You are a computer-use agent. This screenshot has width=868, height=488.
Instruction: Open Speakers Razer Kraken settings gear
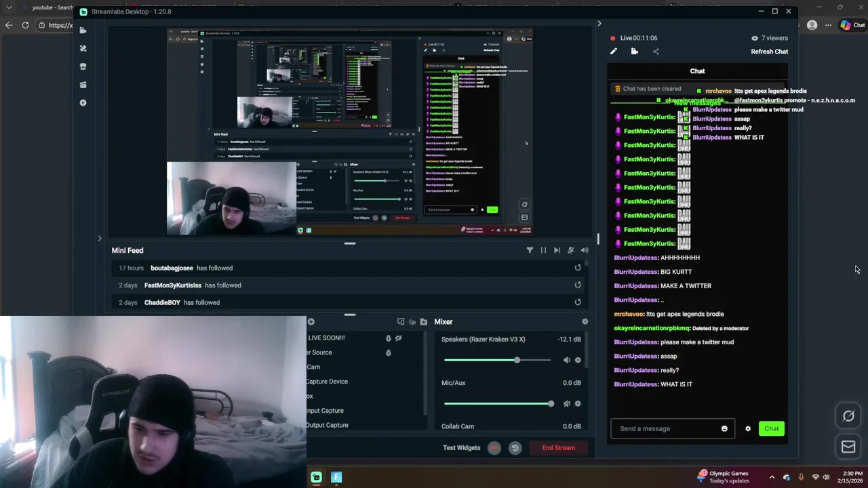tap(578, 360)
